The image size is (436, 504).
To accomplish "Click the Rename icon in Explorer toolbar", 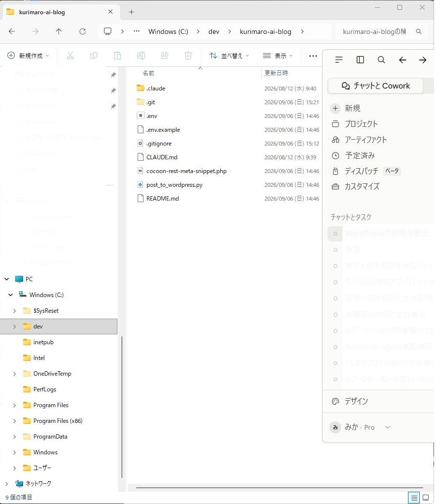I will click(x=141, y=56).
